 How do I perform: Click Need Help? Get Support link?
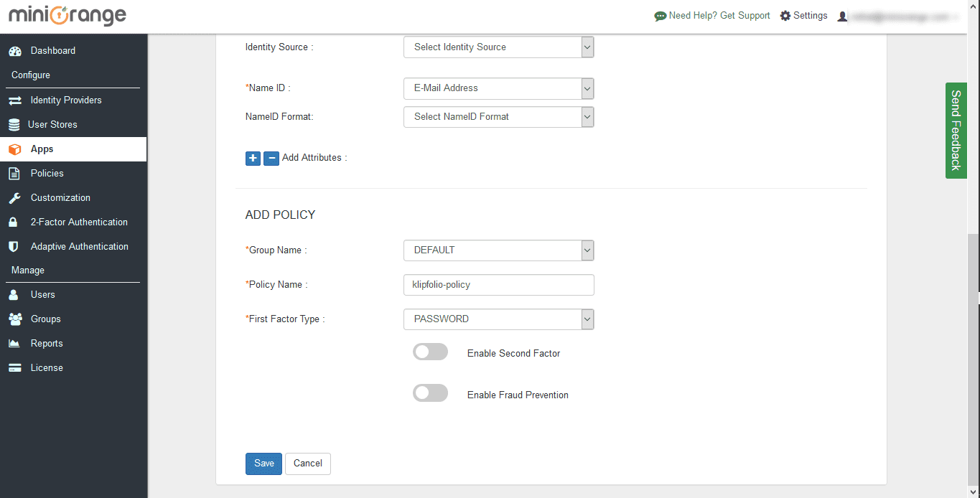pyautogui.click(x=719, y=16)
